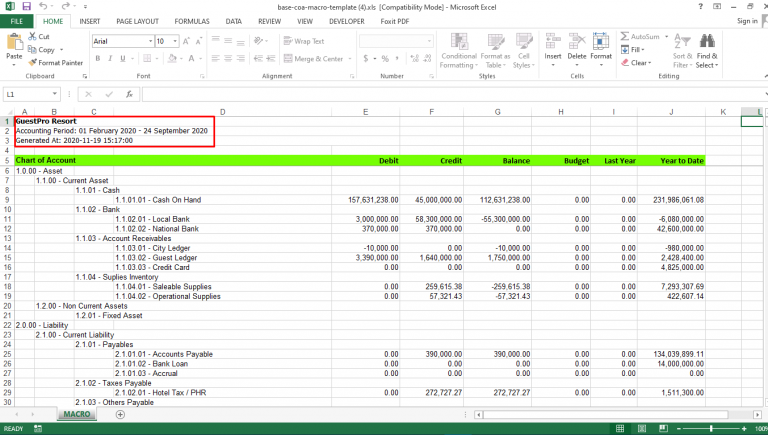Toggle Bold formatting
Viewport: 768px width, 435px height.
[97, 59]
